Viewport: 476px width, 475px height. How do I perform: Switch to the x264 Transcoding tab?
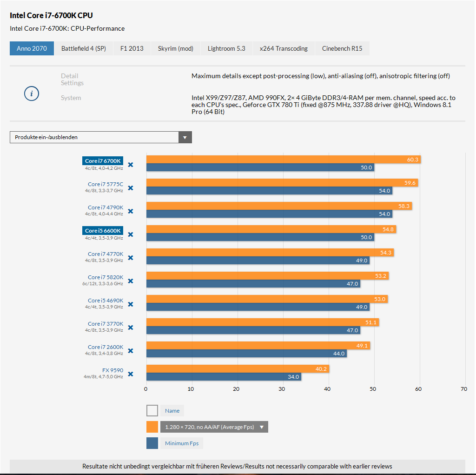(284, 48)
